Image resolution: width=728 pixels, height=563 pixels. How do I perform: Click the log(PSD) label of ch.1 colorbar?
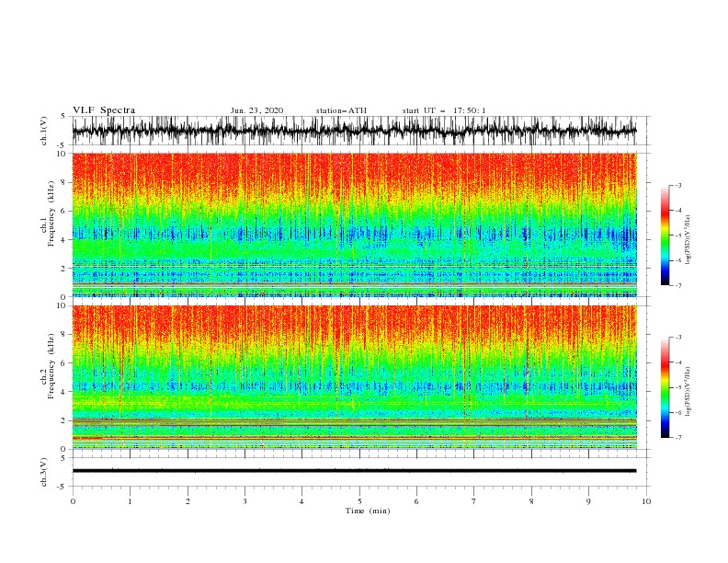tap(688, 240)
